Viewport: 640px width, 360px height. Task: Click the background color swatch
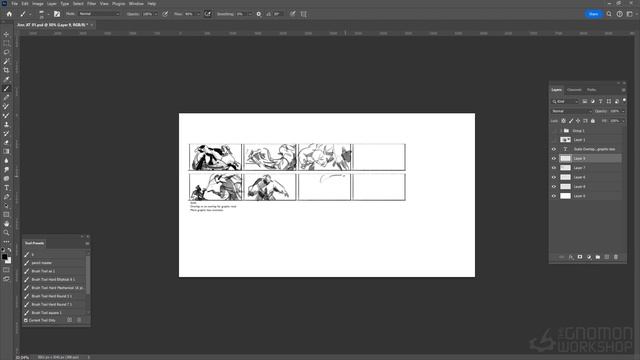(x=9, y=260)
